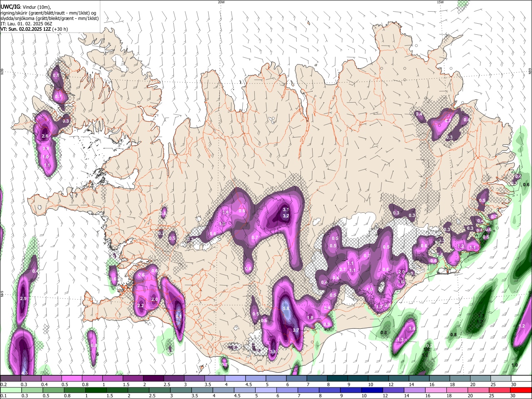Click the 3.8 value near the south coast
This screenshot has width=532, height=399.
[x=273, y=352]
